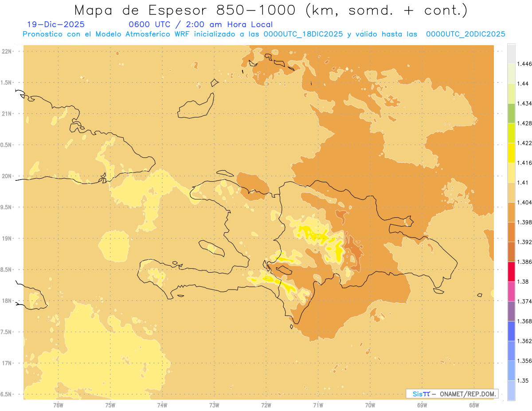Click the 'SisTT - ONAMET/REP.DOM.' credit box
This screenshot has width=532, height=411.
[452, 394]
